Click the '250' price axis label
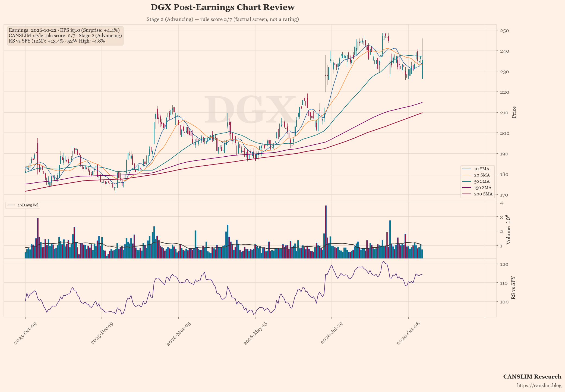This screenshot has width=565, height=392. coord(505,30)
